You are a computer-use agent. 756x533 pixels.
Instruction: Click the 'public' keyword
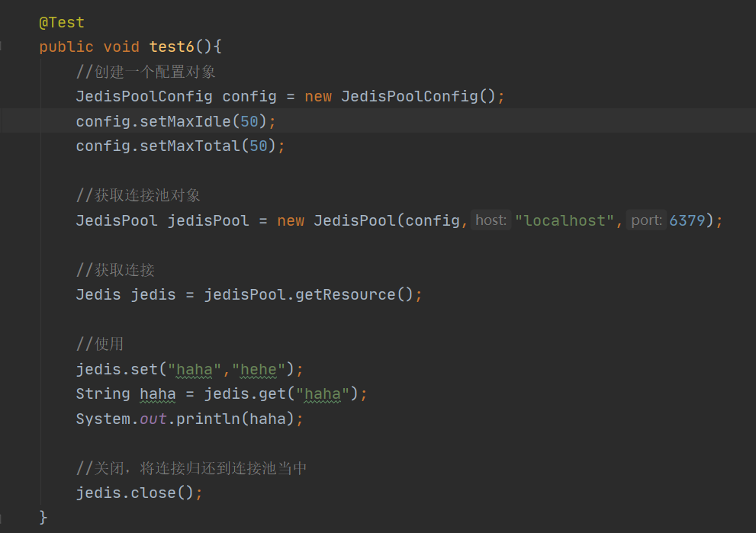[66, 47]
